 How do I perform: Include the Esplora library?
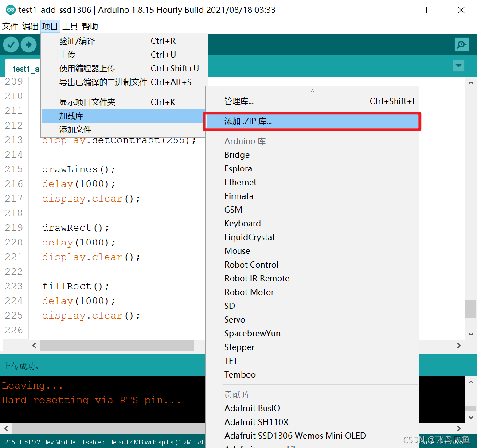pos(312,168)
